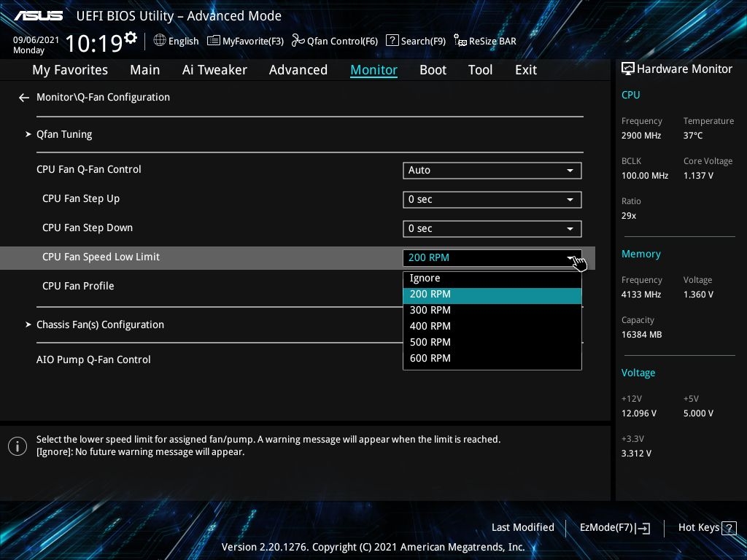Click the +5V 5.000 V reading
Viewport: 747px width, 560px height.
pyautogui.click(x=698, y=413)
